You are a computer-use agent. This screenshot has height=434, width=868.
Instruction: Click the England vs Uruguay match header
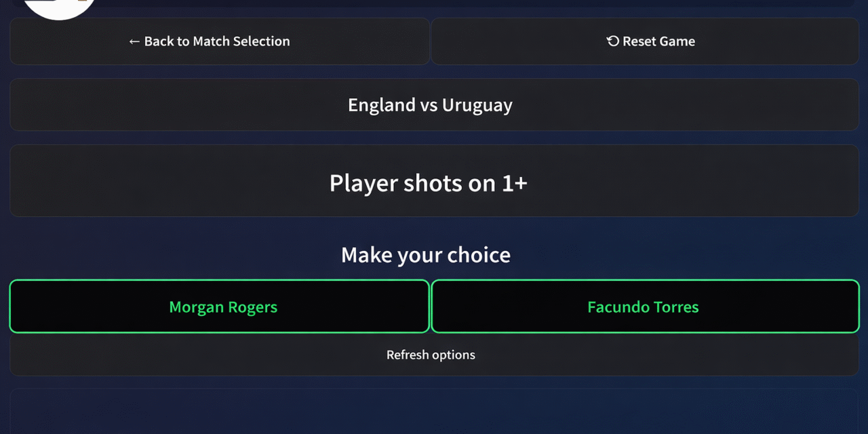coord(430,104)
